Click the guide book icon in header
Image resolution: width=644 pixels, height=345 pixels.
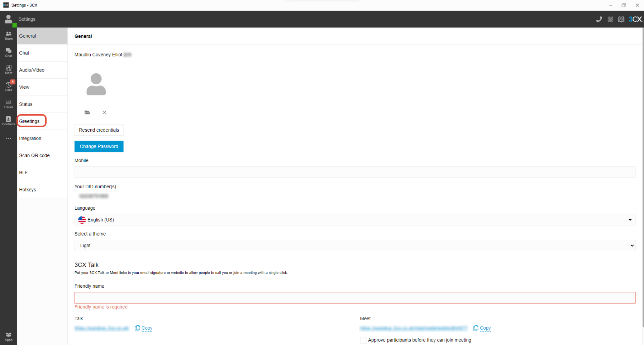pyautogui.click(x=621, y=19)
